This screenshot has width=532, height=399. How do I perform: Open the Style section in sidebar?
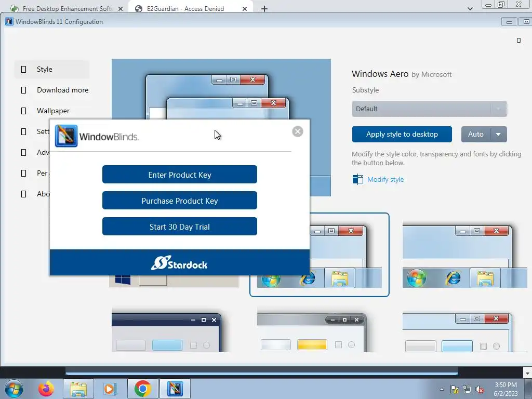(x=52, y=69)
